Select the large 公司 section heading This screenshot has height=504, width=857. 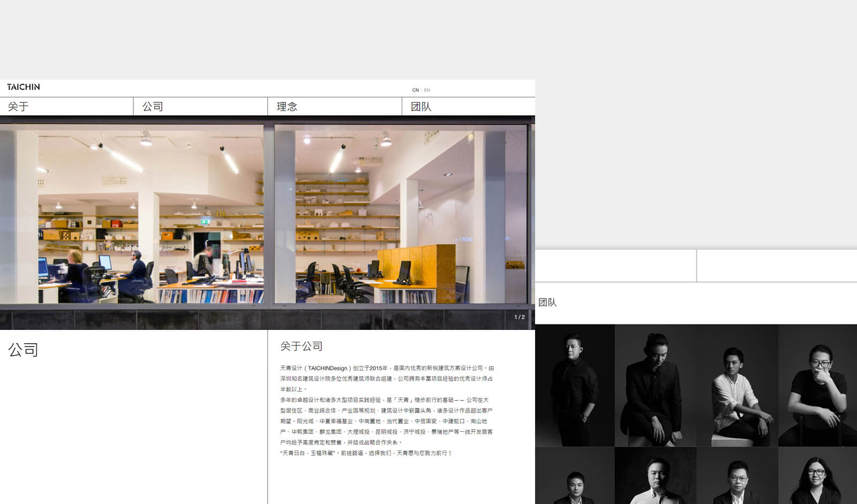point(23,350)
